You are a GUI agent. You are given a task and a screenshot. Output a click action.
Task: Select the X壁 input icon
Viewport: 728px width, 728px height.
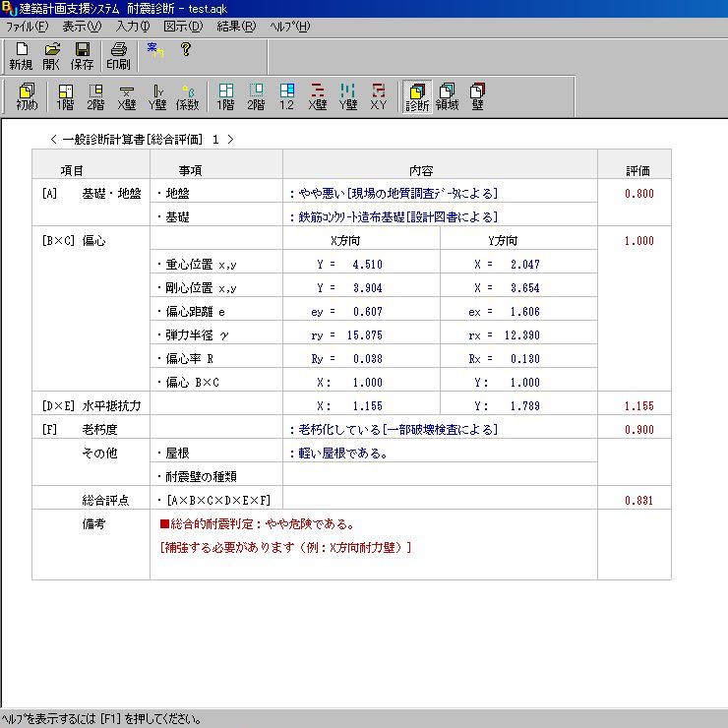(x=126, y=96)
